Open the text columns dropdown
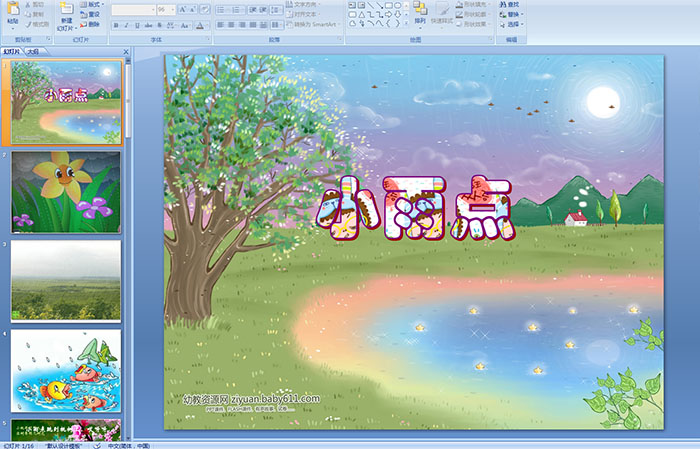 coord(277,25)
